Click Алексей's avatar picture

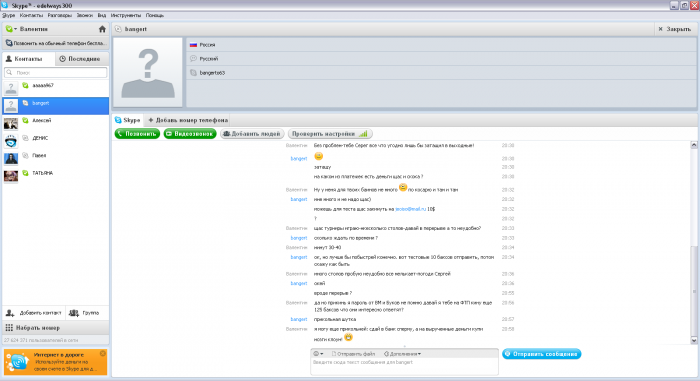click(11, 123)
